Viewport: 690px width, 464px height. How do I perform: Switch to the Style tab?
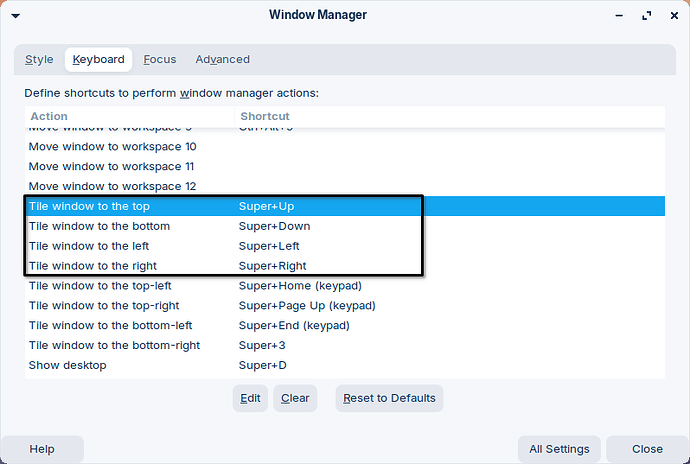coord(40,60)
